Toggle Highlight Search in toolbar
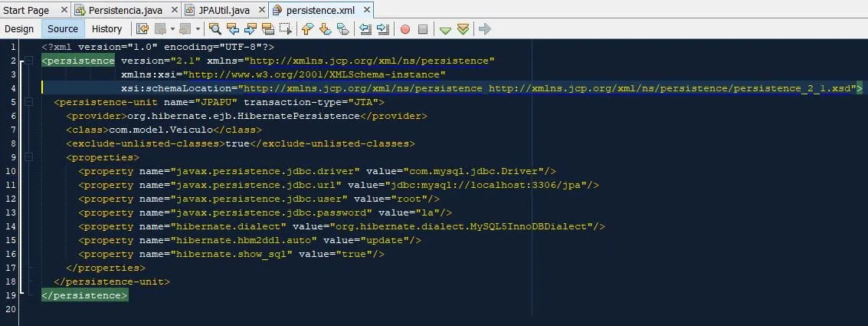 [268, 29]
